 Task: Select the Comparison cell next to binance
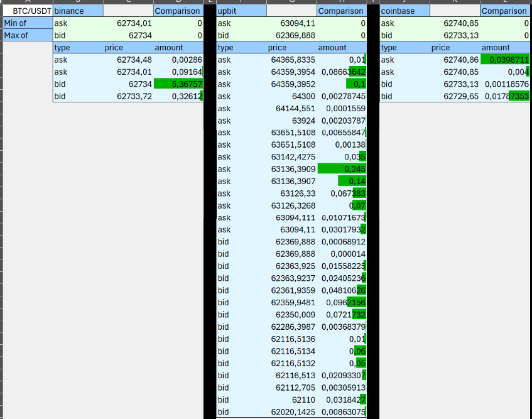[x=178, y=11]
